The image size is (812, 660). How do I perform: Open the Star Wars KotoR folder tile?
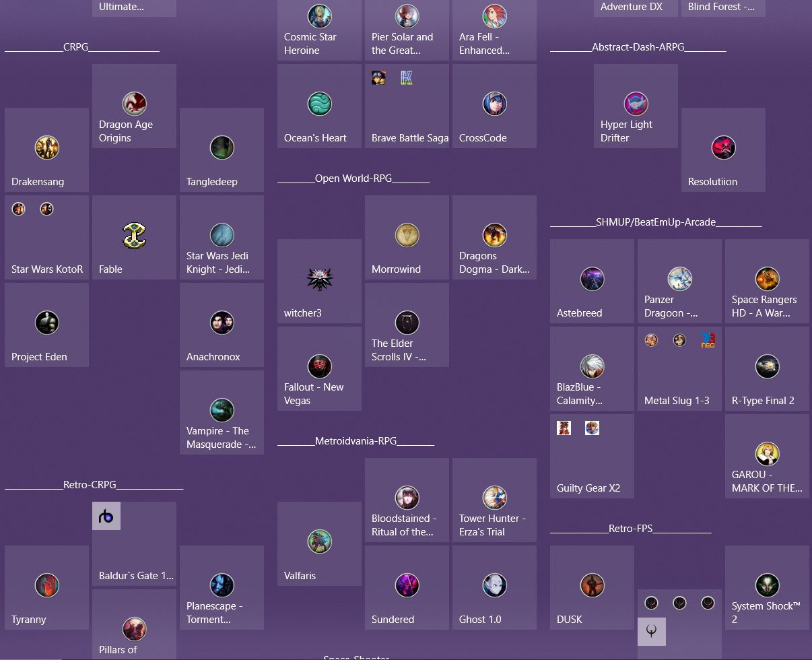click(x=46, y=237)
